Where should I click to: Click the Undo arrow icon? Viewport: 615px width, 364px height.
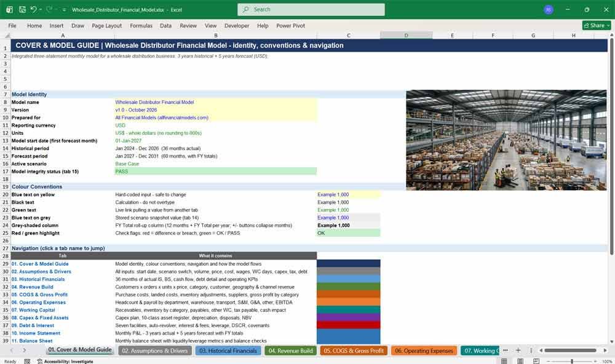[33, 9]
